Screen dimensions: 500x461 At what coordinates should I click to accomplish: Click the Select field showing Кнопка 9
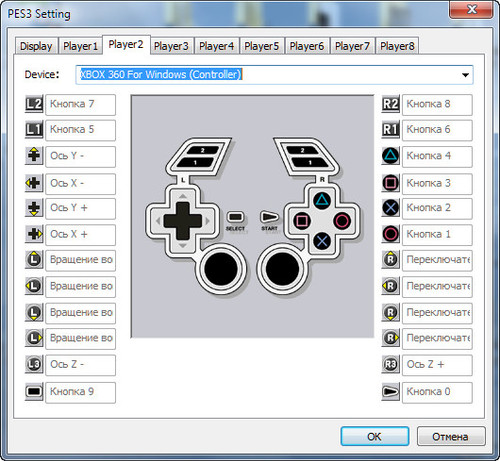coord(80,392)
